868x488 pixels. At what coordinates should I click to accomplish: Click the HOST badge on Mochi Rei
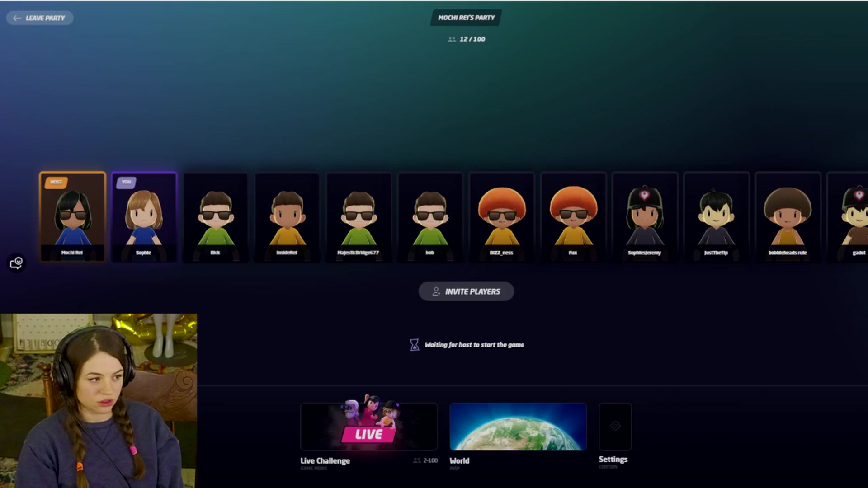(x=56, y=182)
